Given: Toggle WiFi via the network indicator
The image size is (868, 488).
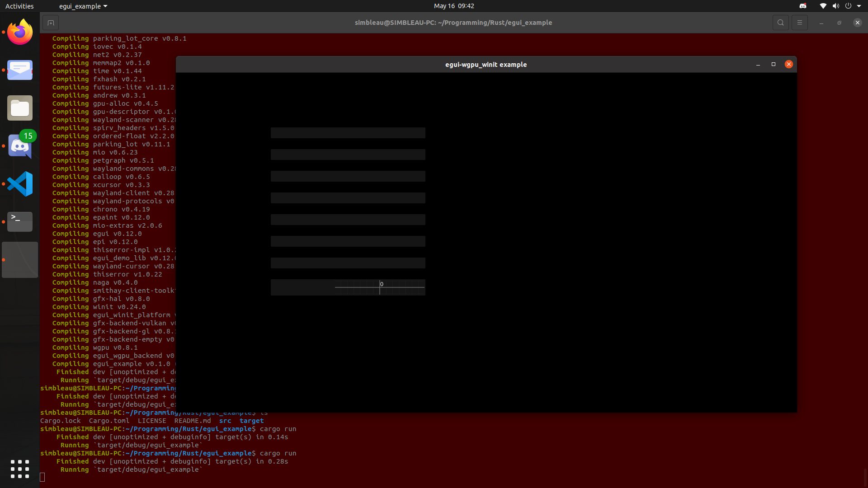Looking at the screenshot, I should 823,6.
